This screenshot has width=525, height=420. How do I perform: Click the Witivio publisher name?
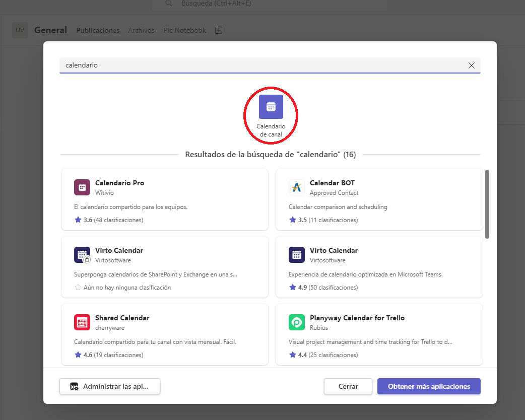(x=104, y=193)
